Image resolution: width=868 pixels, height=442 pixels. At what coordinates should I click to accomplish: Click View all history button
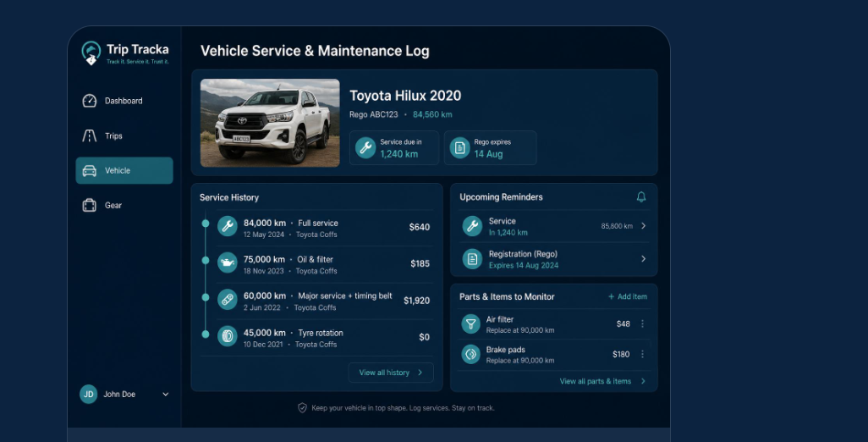click(x=391, y=373)
